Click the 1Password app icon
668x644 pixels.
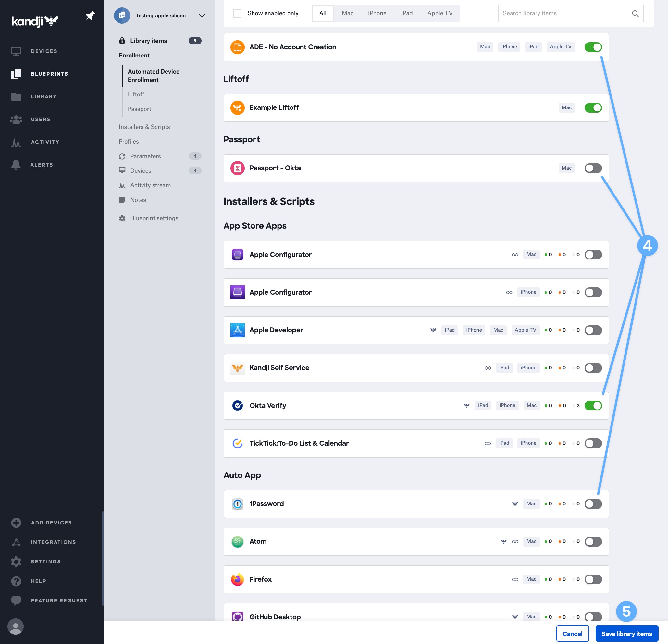(238, 503)
